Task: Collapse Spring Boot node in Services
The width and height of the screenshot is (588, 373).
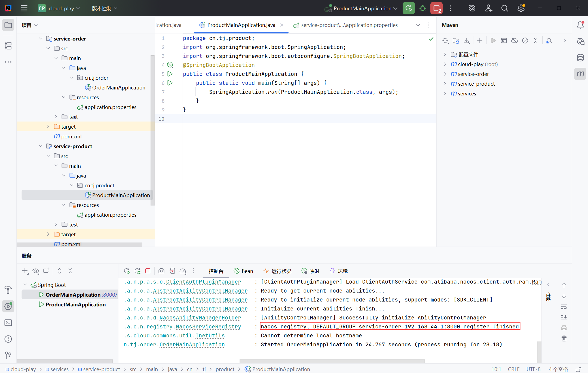Action: pyautogui.click(x=25, y=285)
